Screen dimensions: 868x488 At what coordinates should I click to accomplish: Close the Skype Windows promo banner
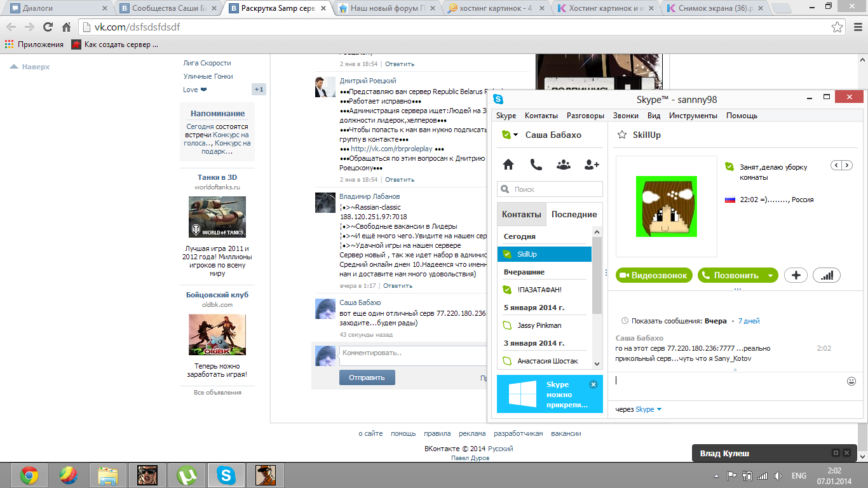[x=593, y=384]
